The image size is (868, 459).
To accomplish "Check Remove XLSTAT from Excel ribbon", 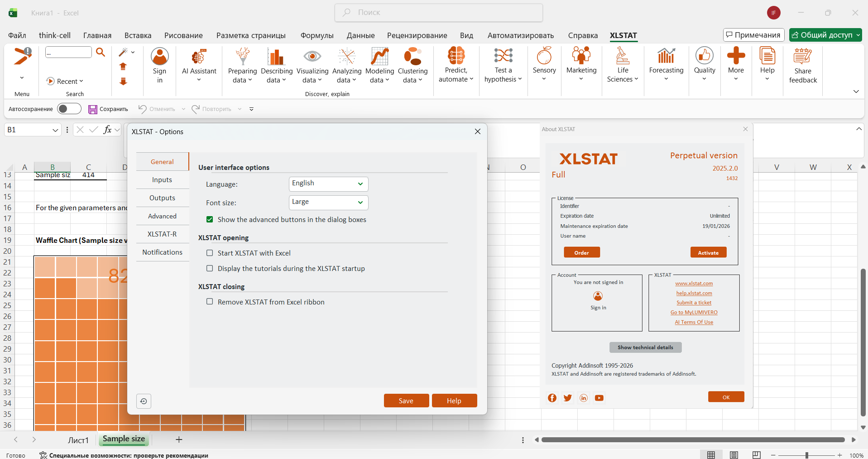I will coord(210,301).
